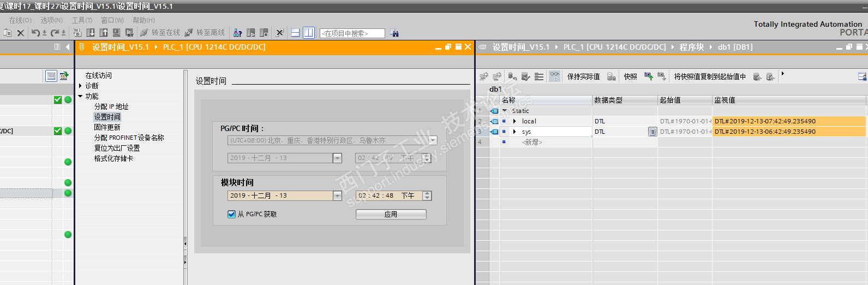Toggle '从 PG/PC 获取' checkbox
Image resolution: width=868 pixels, height=285 pixels.
[231, 214]
